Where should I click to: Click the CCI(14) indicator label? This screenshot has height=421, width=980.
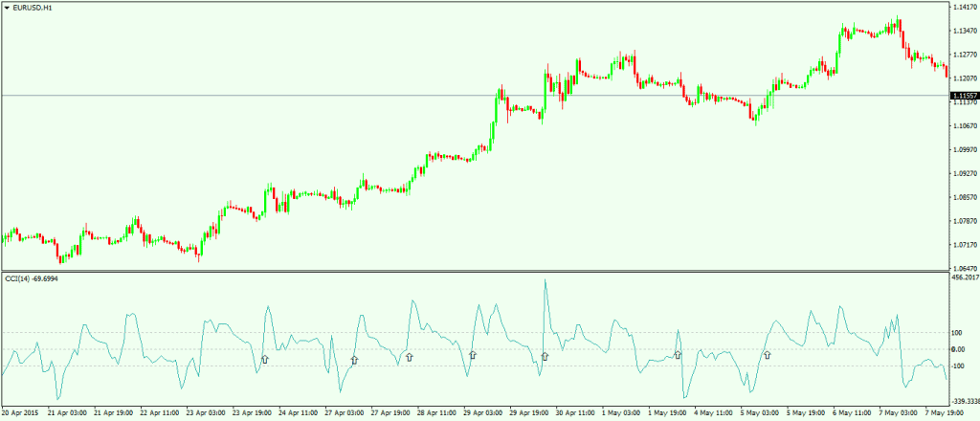[31, 279]
